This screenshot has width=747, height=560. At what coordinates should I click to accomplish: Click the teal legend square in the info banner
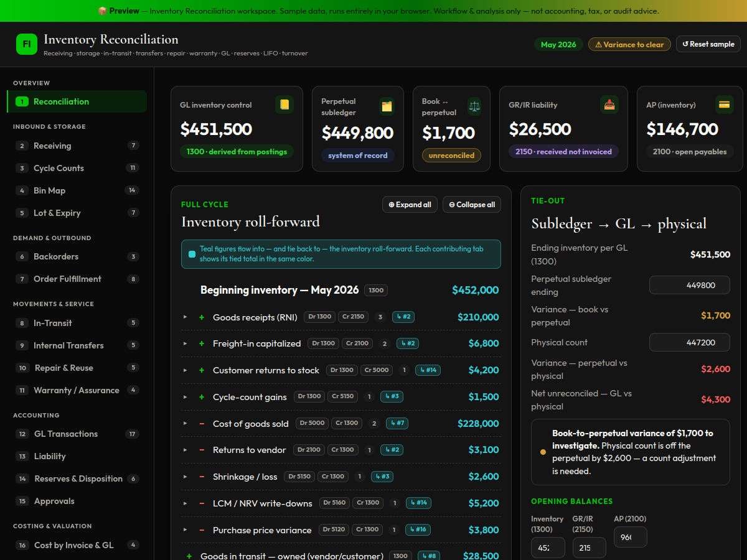pyautogui.click(x=192, y=254)
